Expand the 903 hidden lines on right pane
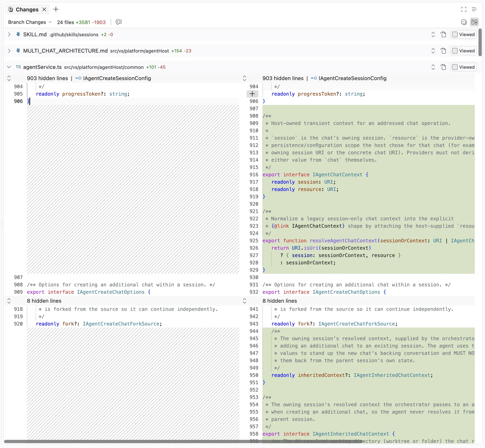Image resolution: width=485 pixels, height=448 pixels. coord(244,78)
